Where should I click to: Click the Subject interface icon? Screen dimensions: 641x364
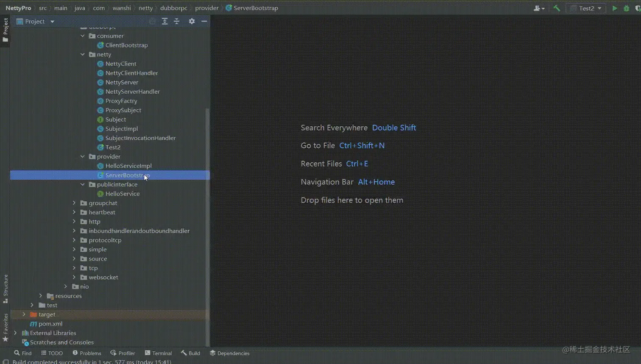click(100, 120)
